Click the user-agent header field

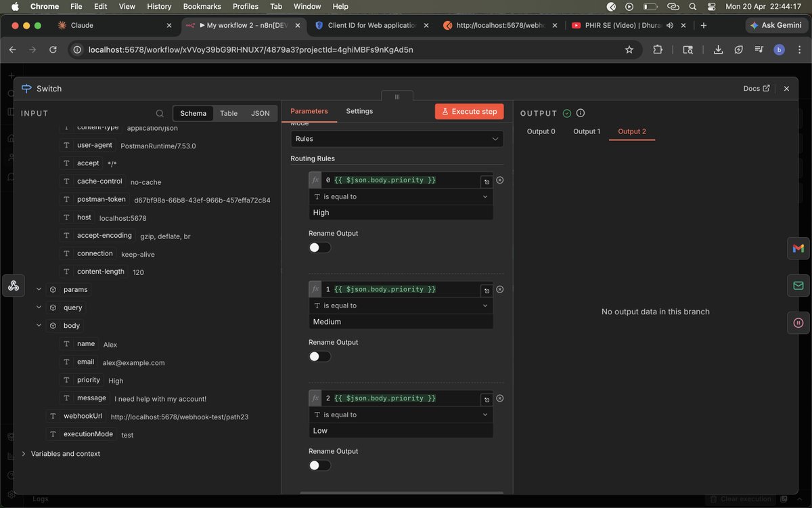click(x=87, y=145)
